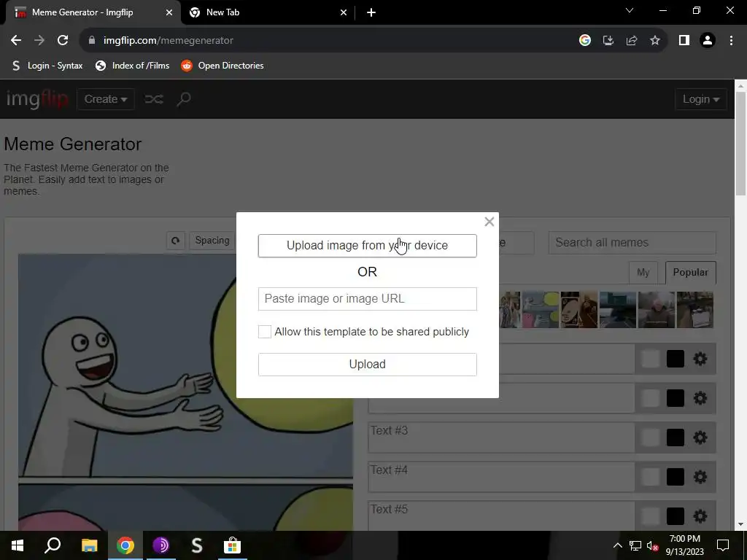Open File Explorer from taskbar
Image resolution: width=747 pixels, height=560 pixels.
89,545
